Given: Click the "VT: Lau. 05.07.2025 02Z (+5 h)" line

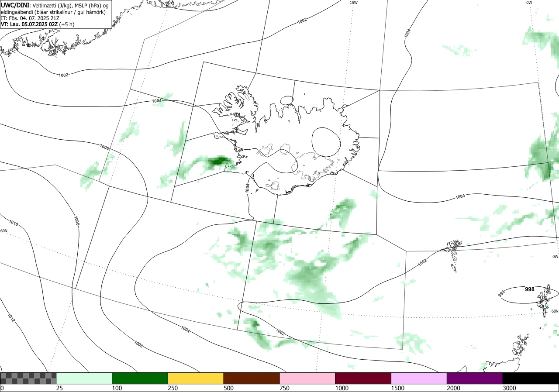Looking at the screenshot, I should tap(38, 24).
